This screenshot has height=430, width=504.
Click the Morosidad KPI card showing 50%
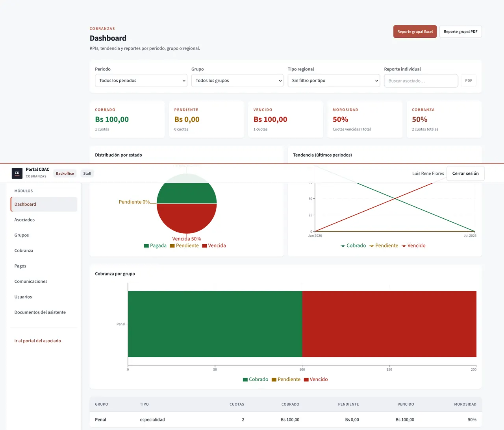[365, 119]
